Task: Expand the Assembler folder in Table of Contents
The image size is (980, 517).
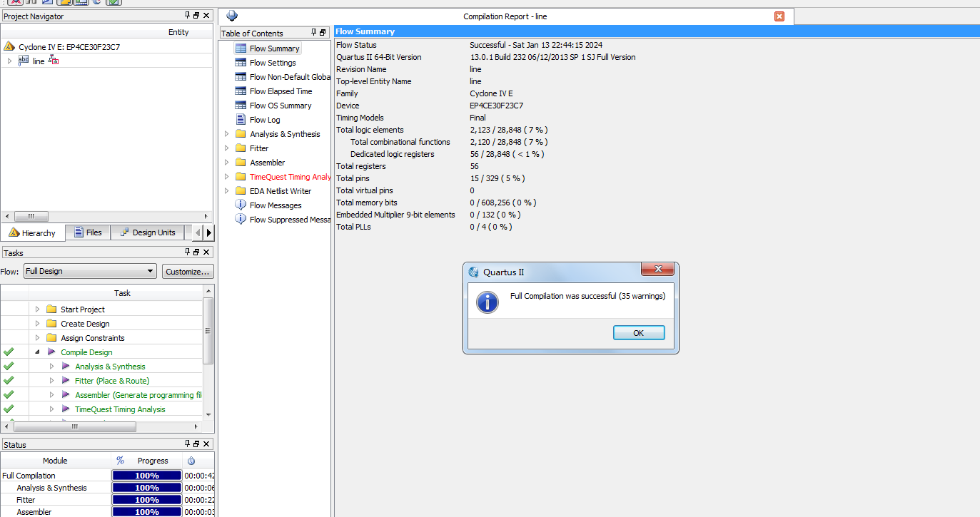Action: [227, 163]
